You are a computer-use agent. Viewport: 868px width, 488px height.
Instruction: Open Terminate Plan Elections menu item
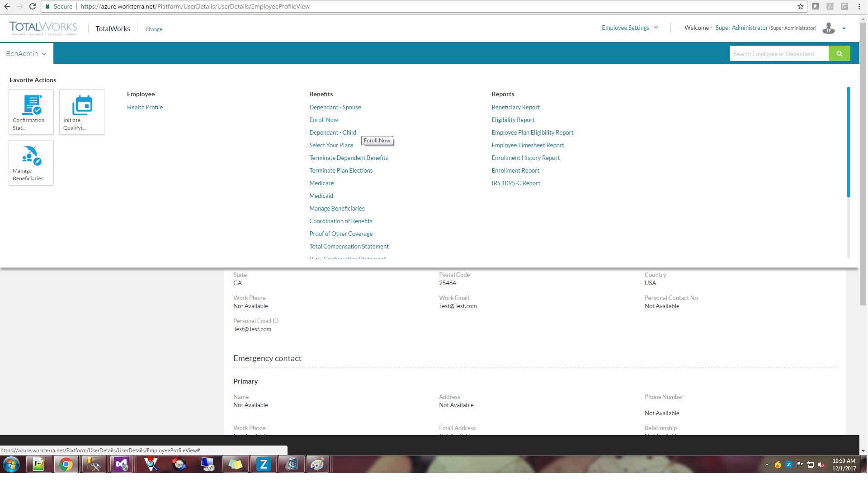click(x=341, y=170)
